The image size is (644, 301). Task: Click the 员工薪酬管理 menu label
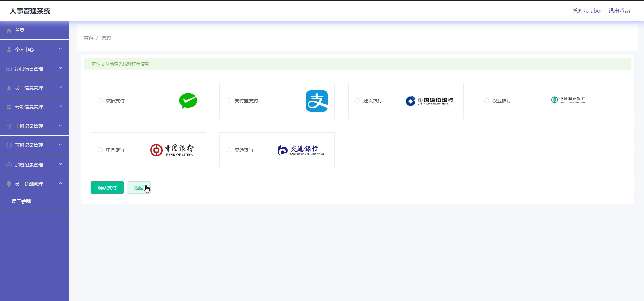pyautogui.click(x=29, y=184)
